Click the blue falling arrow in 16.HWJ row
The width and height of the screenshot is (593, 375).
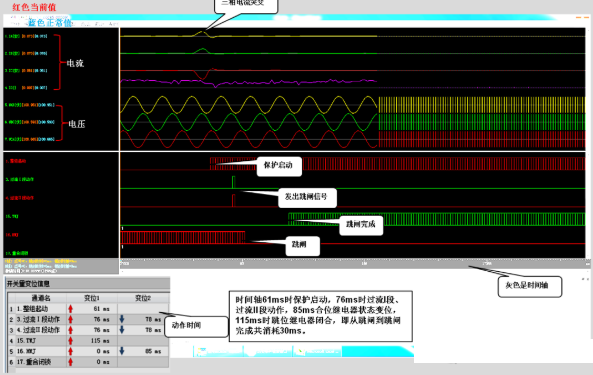click(122, 351)
